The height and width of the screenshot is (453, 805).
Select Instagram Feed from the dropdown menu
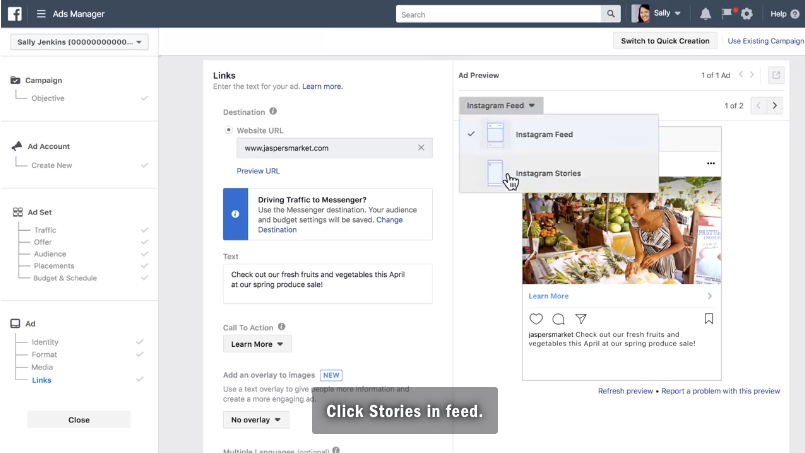coord(559,134)
